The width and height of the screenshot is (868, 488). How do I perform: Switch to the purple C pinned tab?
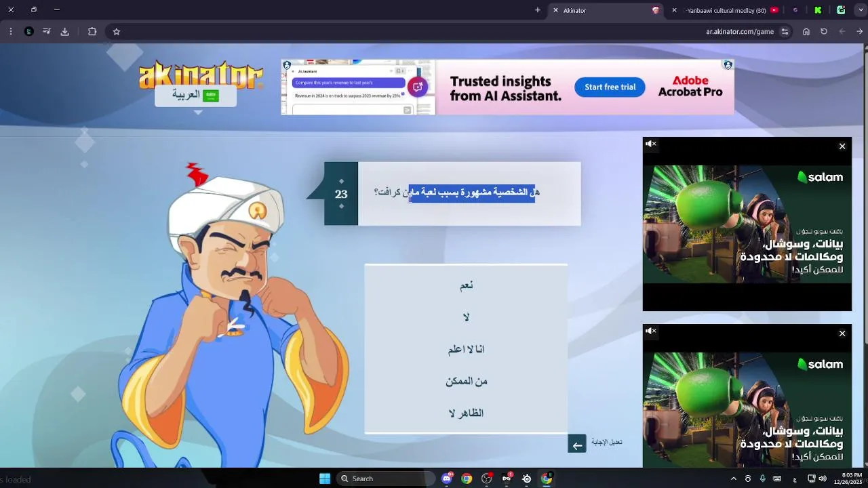[795, 10]
